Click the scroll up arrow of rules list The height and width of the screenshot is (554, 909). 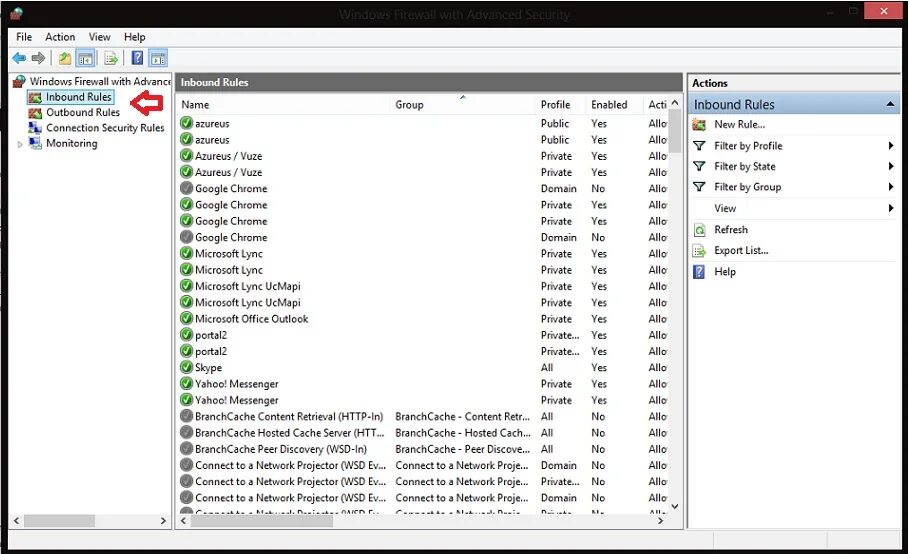pyautogui.click(x=675, y=103)
